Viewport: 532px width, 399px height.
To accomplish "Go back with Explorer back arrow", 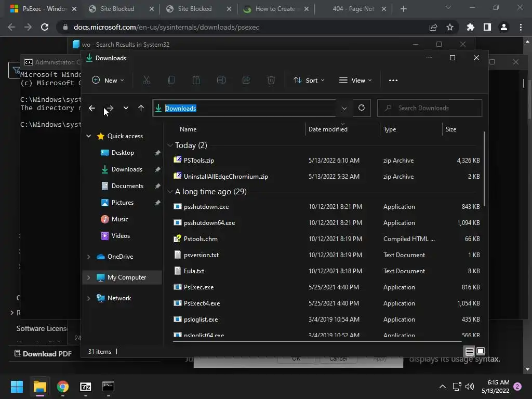I will coord(91,108).
